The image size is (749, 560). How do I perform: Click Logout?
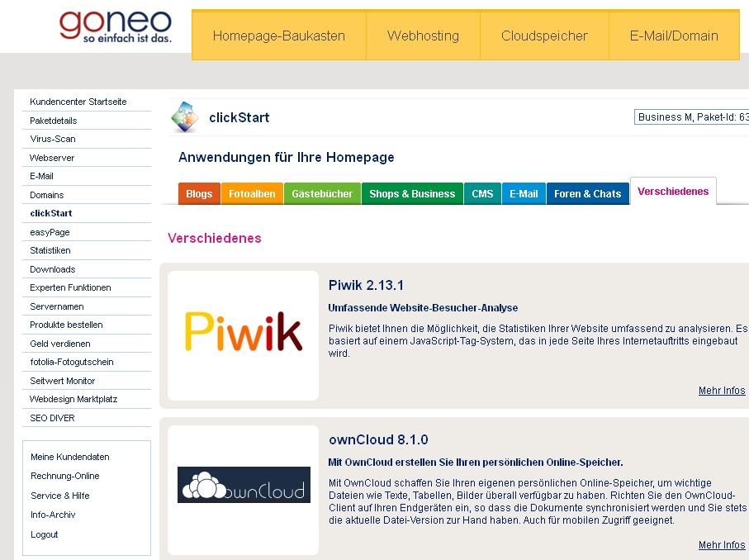click(x=45, y=534)
